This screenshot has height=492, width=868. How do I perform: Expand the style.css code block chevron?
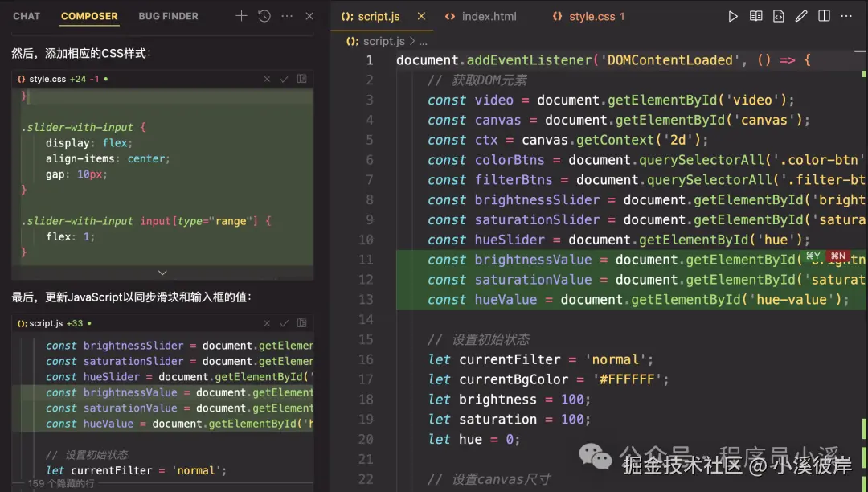[162, 273]
